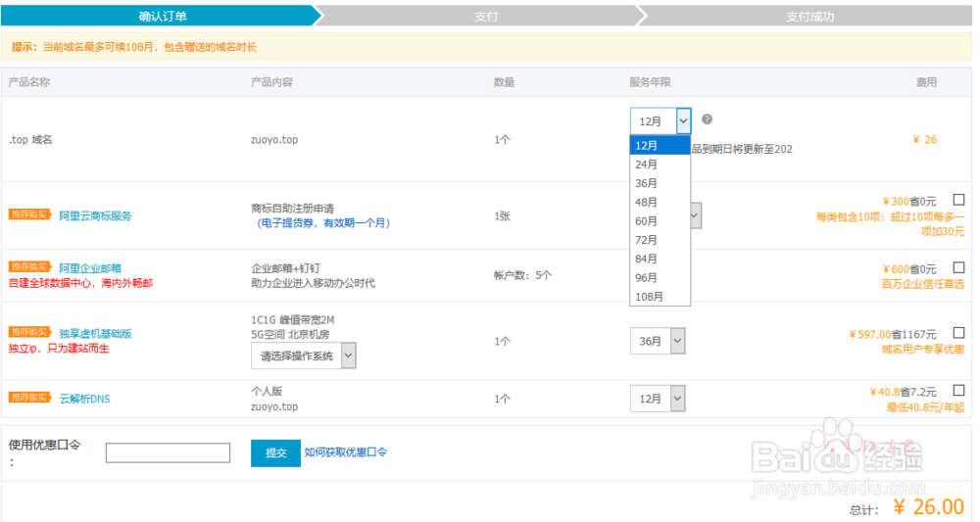Open the 请选择操作系统 dropdown
The height and width of the screenshot is (522, 980).
click(304, 356)
